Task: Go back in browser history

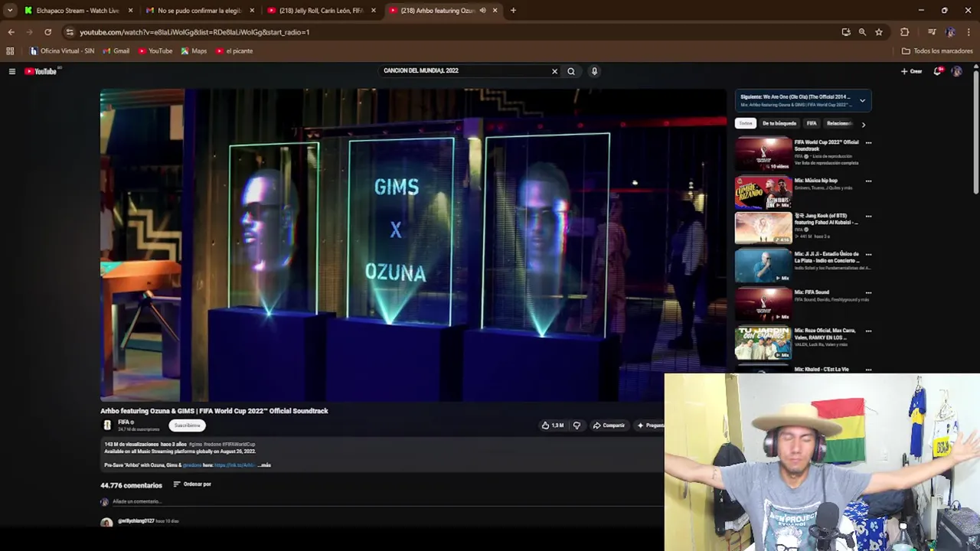Action: pos(11,32)
